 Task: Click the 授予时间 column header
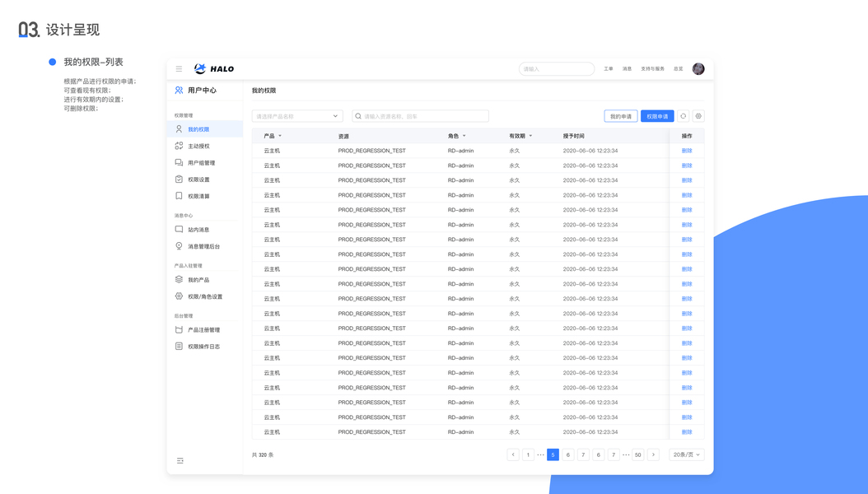point(573,136)
